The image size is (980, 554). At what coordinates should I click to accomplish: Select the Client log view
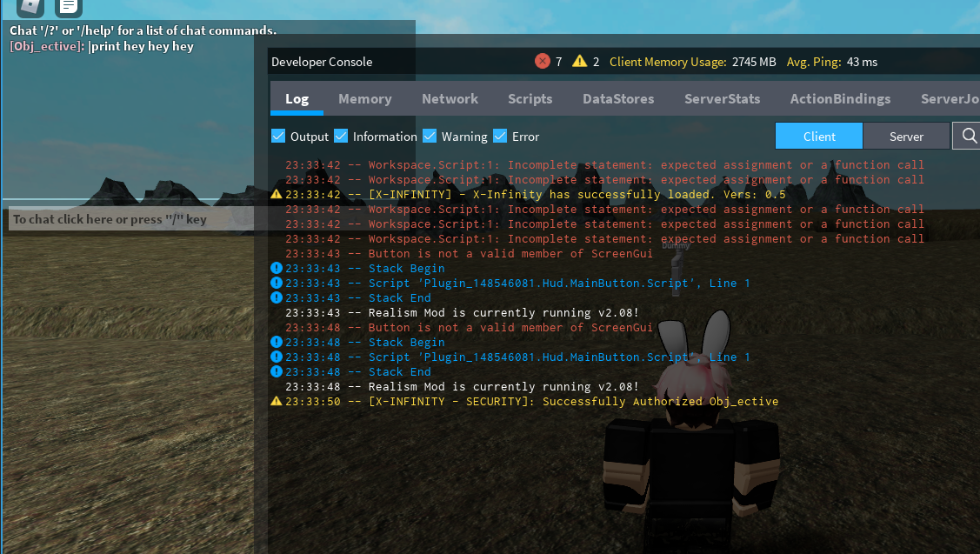point(818,136)
